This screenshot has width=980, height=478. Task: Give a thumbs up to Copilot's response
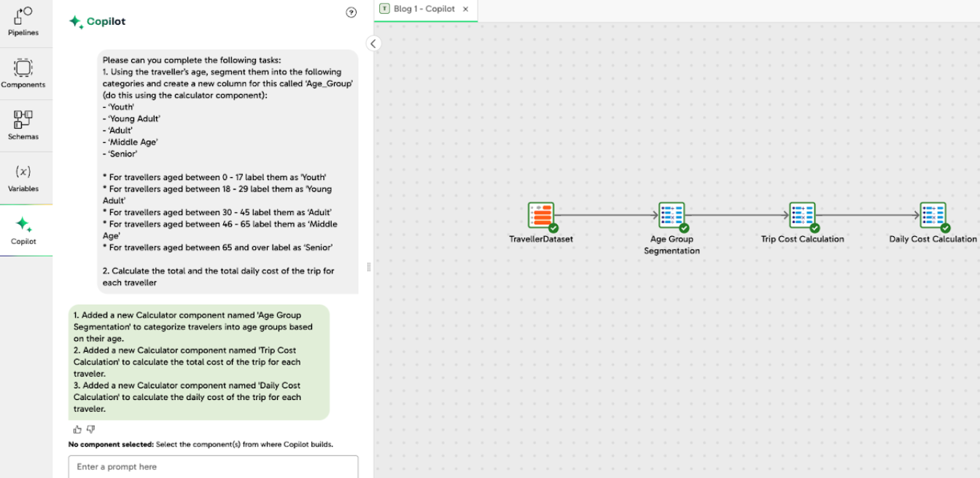coord(77,429)
